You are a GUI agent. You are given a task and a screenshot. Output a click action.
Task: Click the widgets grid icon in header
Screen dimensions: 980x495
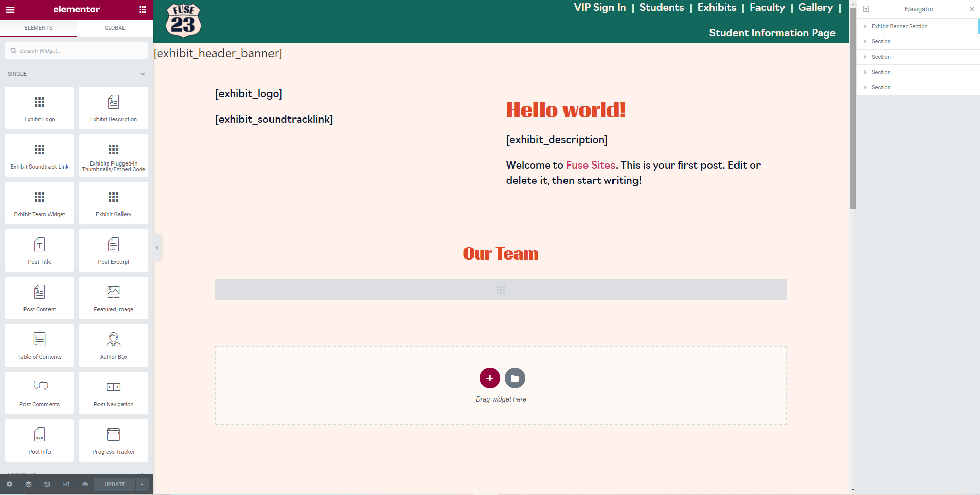coord(143,10)
